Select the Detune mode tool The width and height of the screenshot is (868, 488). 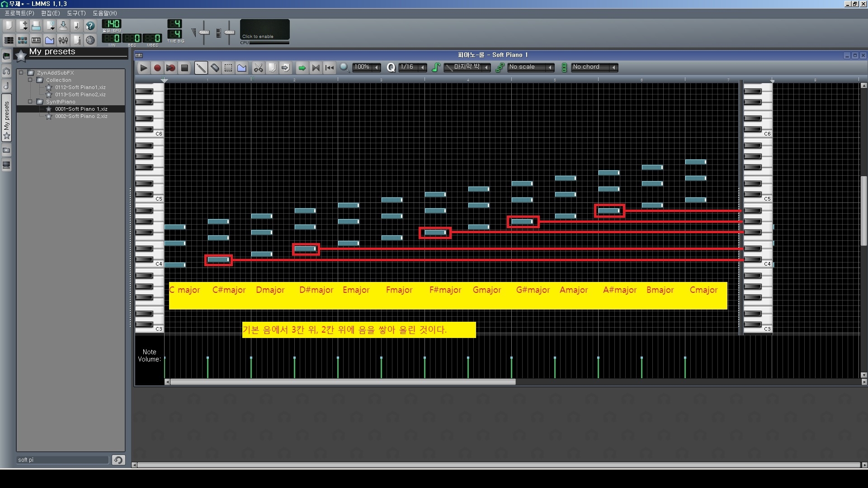(242, 68)
